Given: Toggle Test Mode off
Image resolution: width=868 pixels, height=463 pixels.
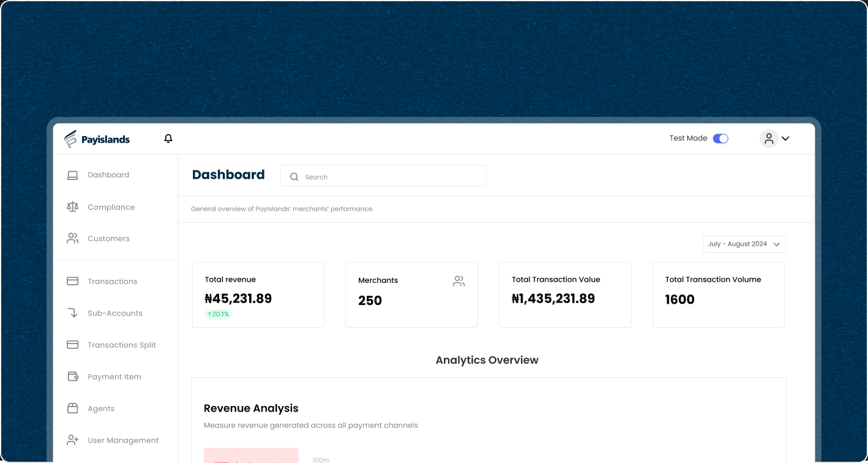Looking at the screenshot, I should [x=720, y=138].
